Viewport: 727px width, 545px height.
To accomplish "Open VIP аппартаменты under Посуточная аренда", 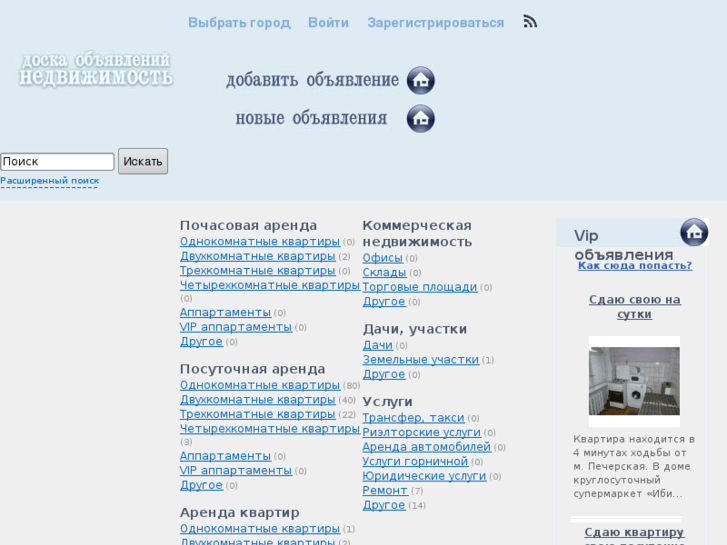I will pyautogui.click(x=236, y=471).
